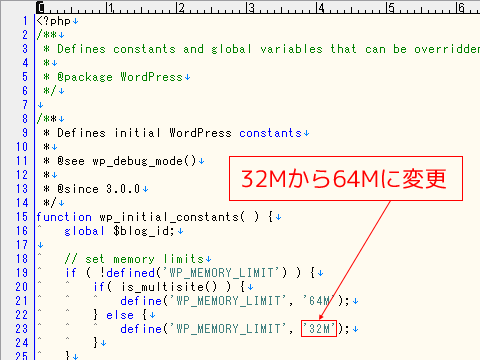Click the '/**' opener on line 2
The image size is (480, 360).
pos(47,35)
